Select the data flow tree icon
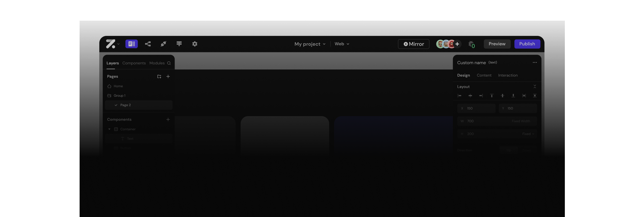 point(148,44)
